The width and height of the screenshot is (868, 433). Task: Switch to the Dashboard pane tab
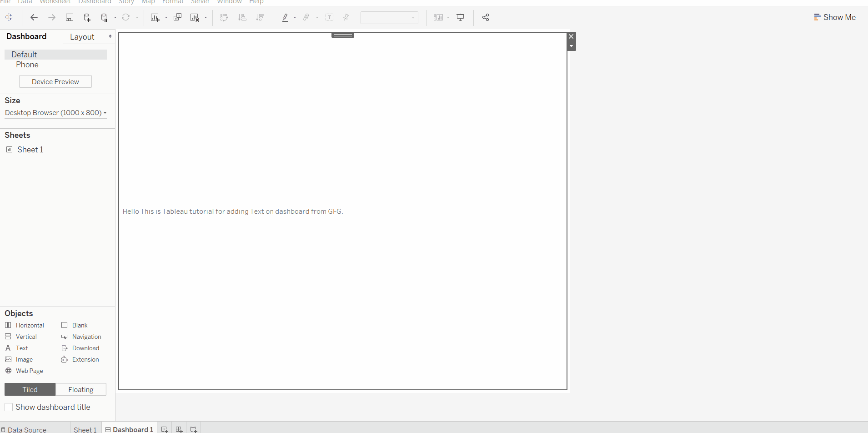click(x=26, y=36)
